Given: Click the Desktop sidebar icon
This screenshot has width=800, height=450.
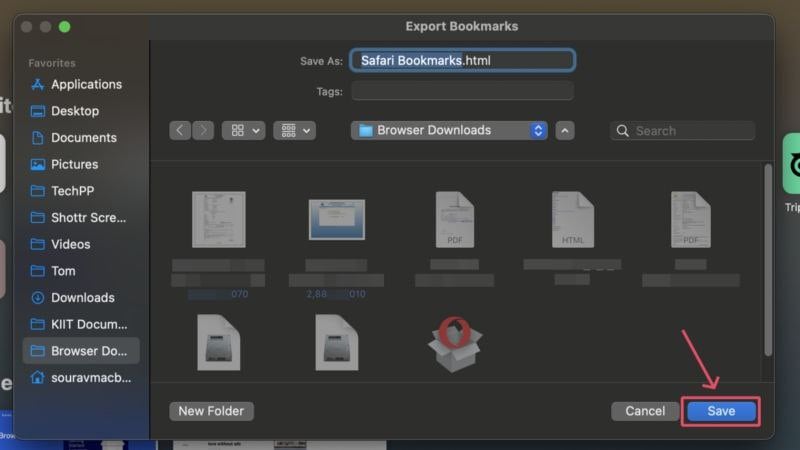Looking at the screenshot, I should [37, 111].
